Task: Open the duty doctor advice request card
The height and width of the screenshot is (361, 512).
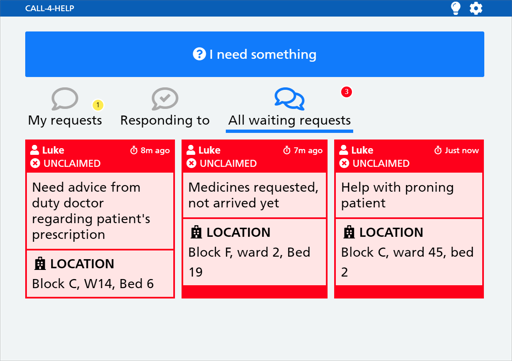Action: 100,219
